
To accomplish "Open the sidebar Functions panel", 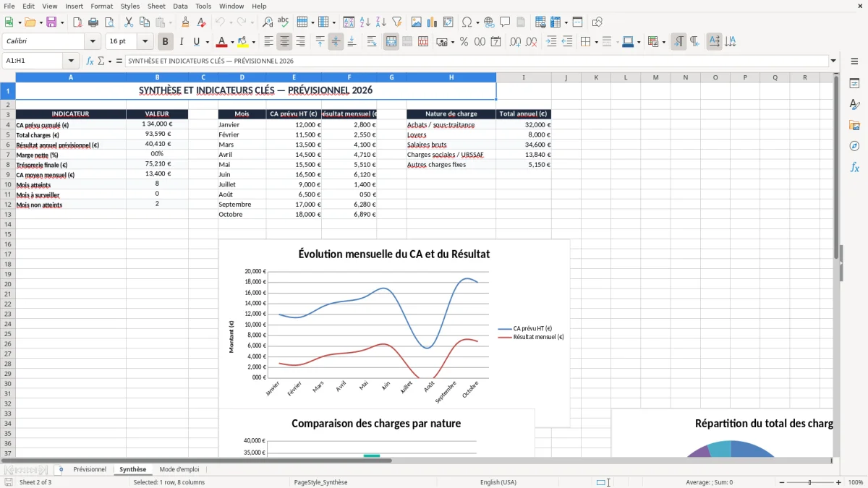I will (854, 168).
